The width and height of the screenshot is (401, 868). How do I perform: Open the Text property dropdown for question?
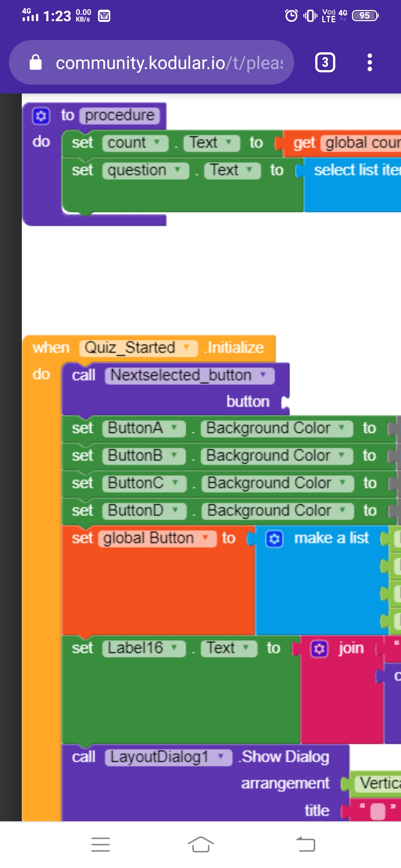pyautogui.click(x=232, y=171)
